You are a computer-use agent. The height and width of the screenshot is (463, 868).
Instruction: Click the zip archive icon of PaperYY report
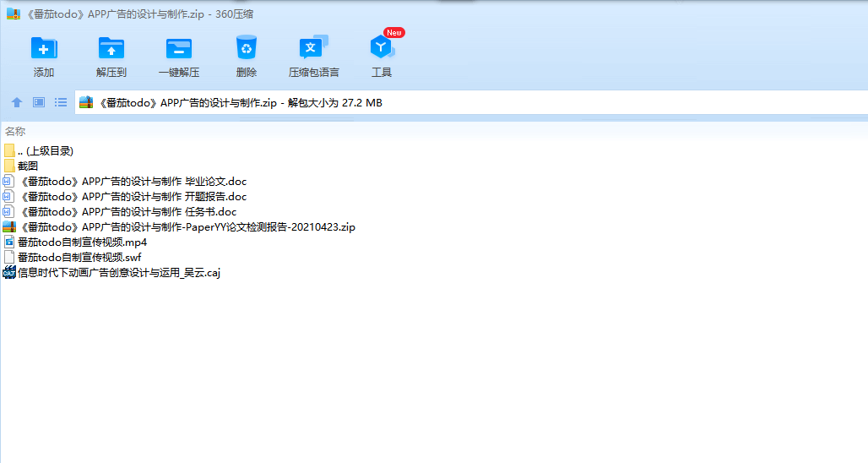tap(8, 227)
